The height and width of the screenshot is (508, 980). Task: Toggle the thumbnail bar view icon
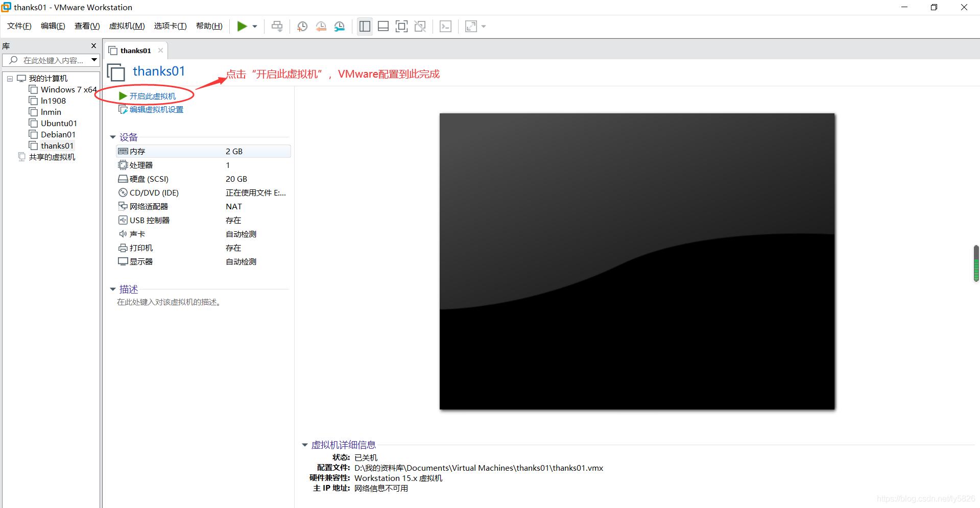point(383,27)
